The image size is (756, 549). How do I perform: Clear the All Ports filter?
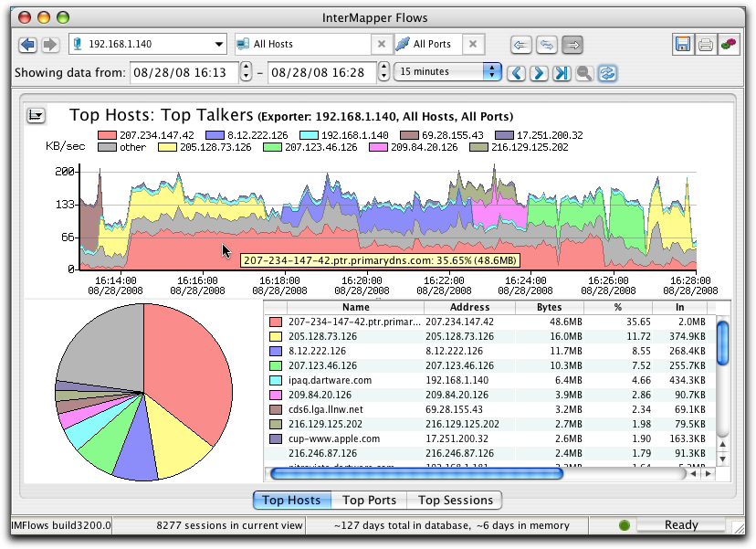[473, 43]
